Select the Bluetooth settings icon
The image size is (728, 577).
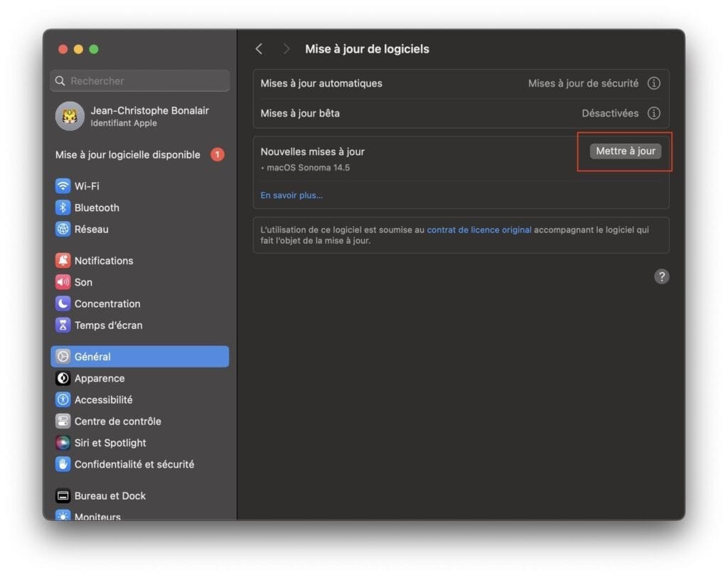click(x=63, y=207)
